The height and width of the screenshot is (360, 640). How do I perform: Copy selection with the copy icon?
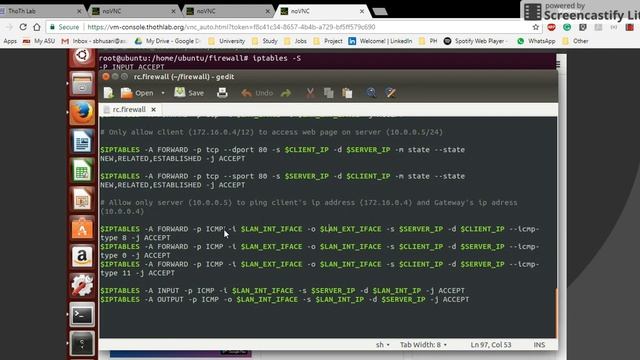click(x=329, y=93)
